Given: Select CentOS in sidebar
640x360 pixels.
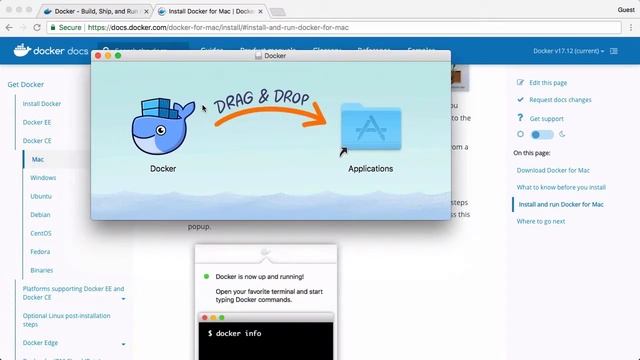Looking at the screenshot, I should coord(41,233).
